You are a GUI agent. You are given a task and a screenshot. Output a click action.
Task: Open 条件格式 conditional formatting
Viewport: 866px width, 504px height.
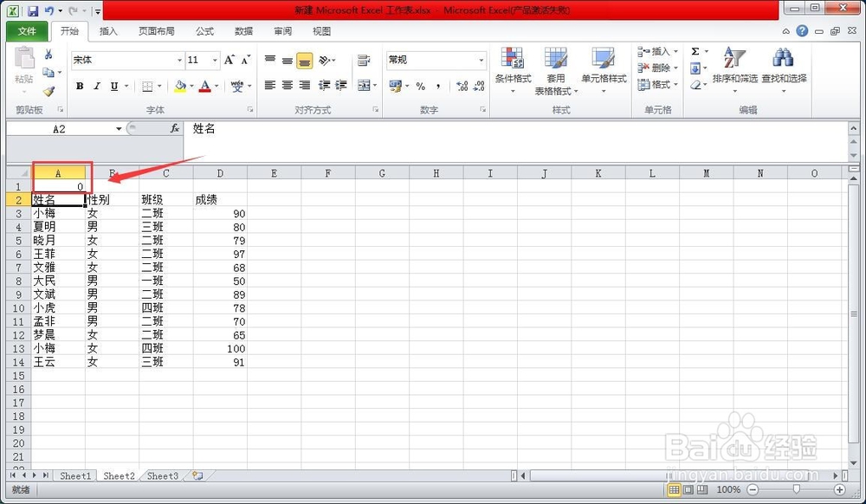(513, 69)
